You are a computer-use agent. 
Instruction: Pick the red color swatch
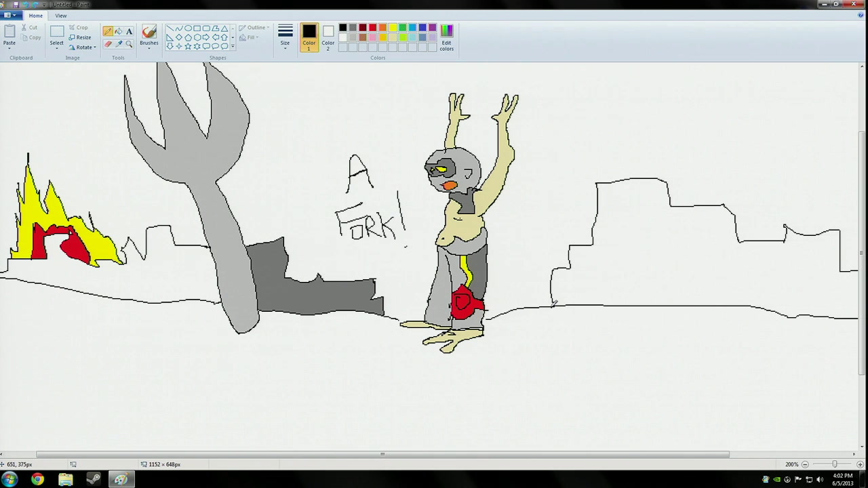[372, 28]
